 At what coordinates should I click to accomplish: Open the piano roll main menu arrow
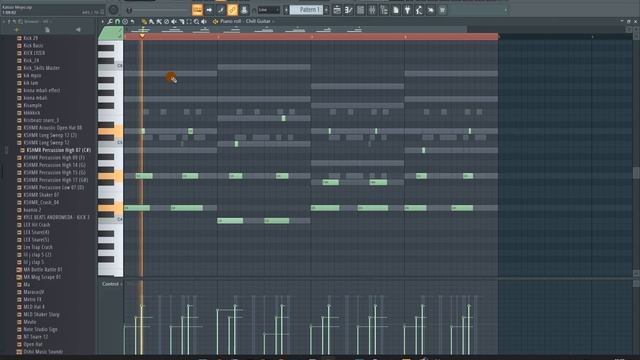coord(103,21)
